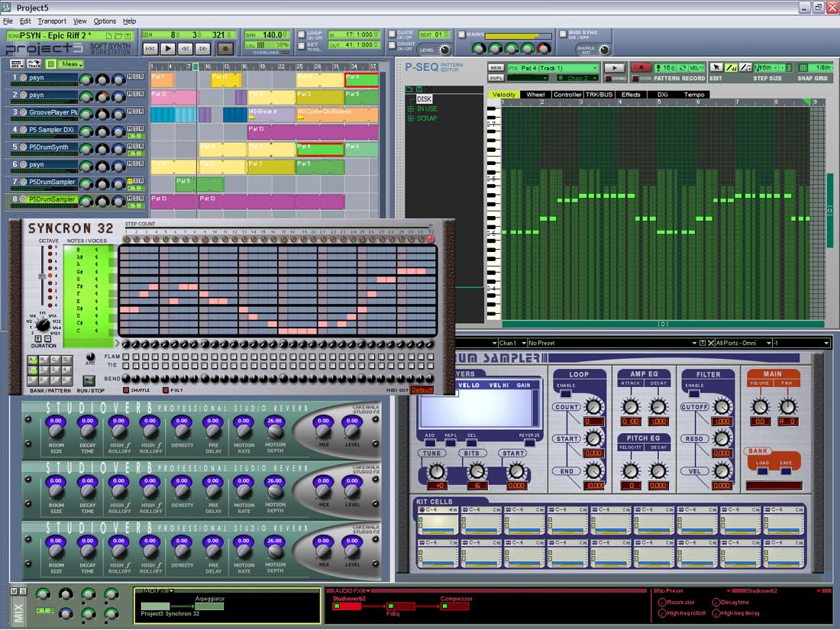840x630 pixels.
Task: Toggle the Click on/off checkbox
Action: [x=393, y=34]
